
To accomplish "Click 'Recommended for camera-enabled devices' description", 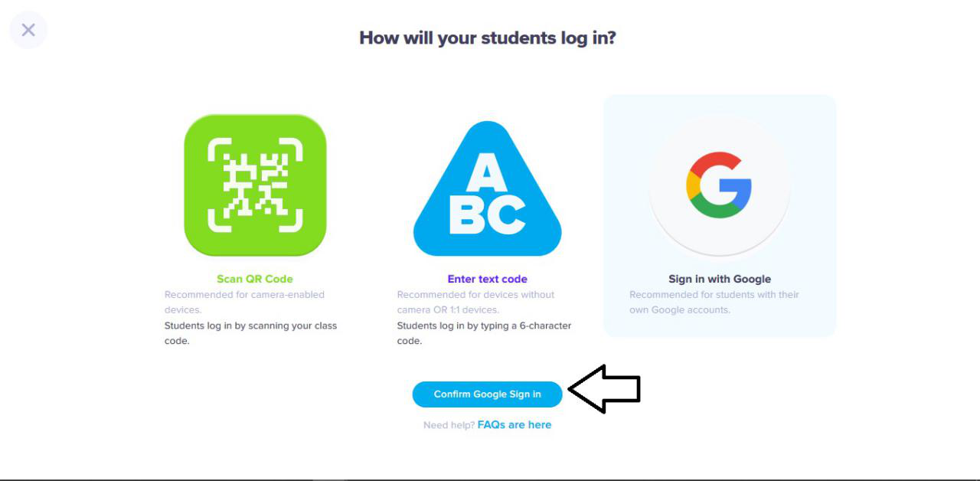I will pyautogui.click(x=245, y=303).
